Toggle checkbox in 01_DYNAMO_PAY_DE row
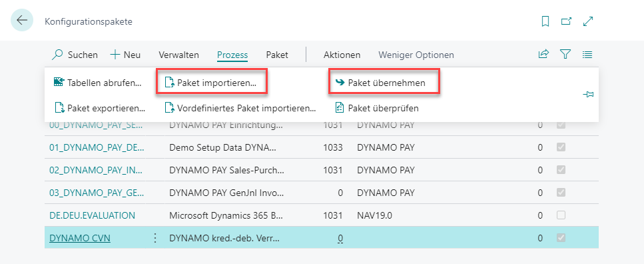Screen dimensions: 644x264 (x=561, y=147)
